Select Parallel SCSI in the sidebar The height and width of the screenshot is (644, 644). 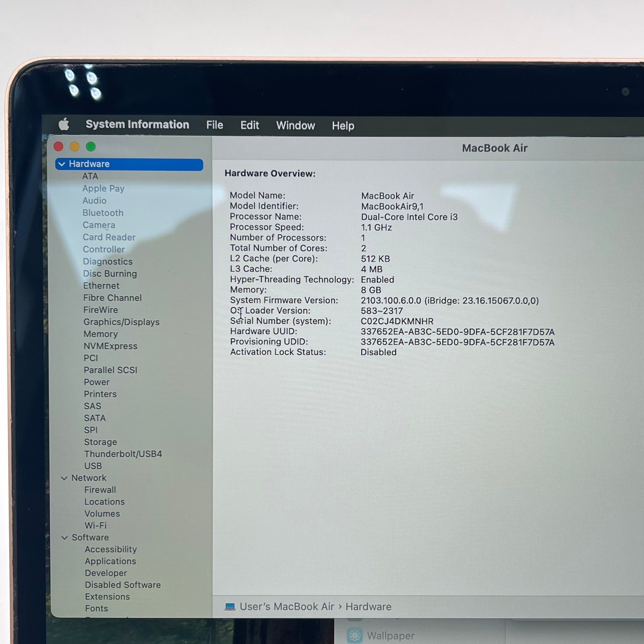110,370
